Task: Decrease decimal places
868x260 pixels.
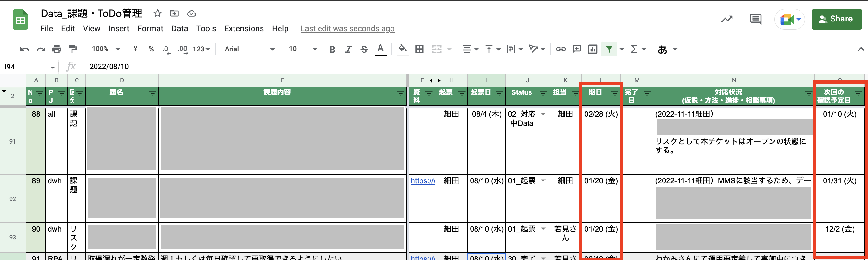Action: coord(166,49)
